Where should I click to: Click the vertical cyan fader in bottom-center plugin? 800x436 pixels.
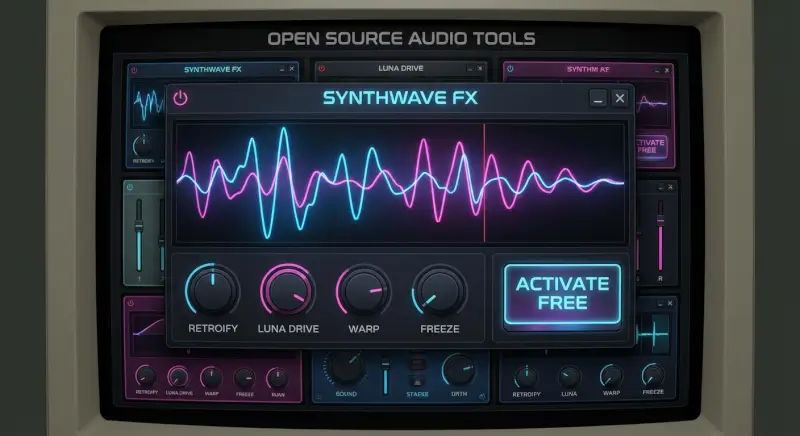(386, 376)
